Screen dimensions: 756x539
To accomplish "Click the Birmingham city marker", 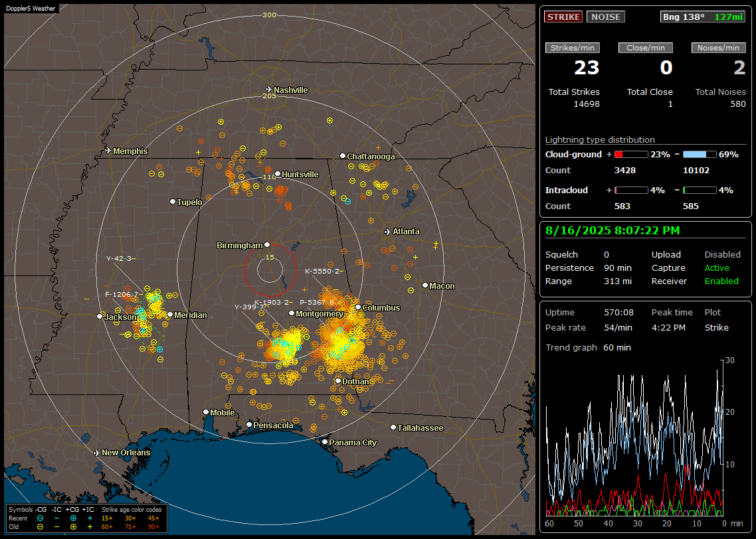I will click(x=267, y=245).
